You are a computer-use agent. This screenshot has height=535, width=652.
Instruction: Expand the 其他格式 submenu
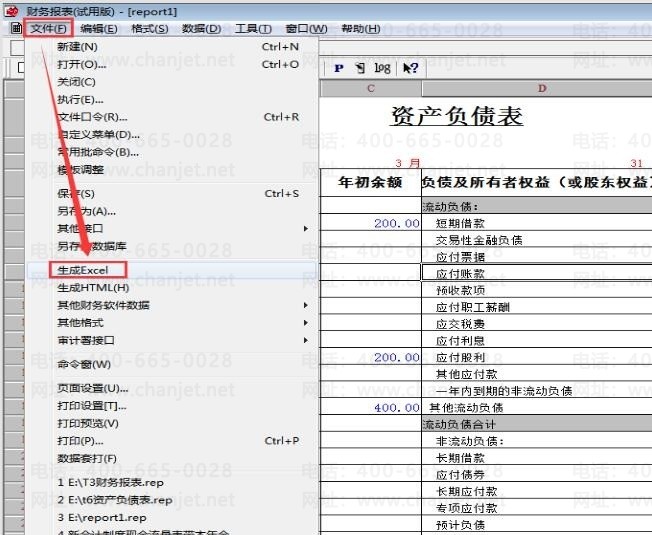(172, 323)
